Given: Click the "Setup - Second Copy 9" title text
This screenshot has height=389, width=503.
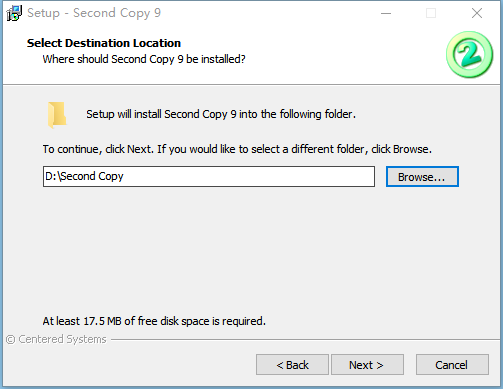Looking at the screenshot, I should [x=94, y=13].
